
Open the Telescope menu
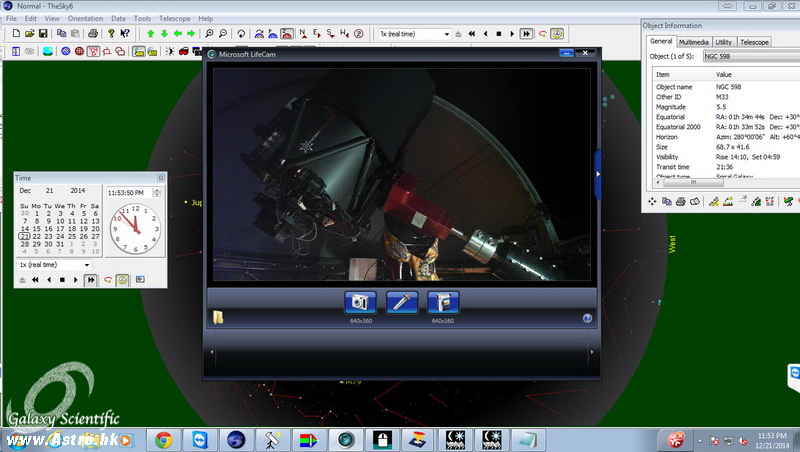coord(177,18)
